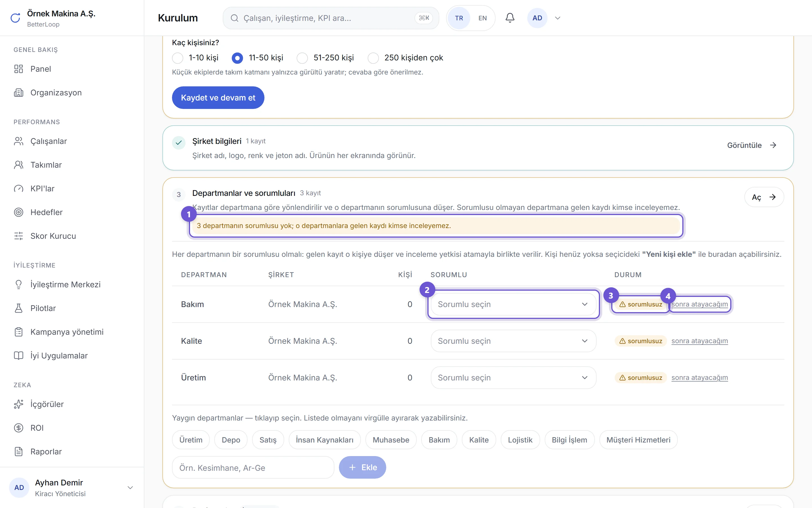The image size is (812, 508).
Task: Open the ROI dollar icon
Action: 18,428
